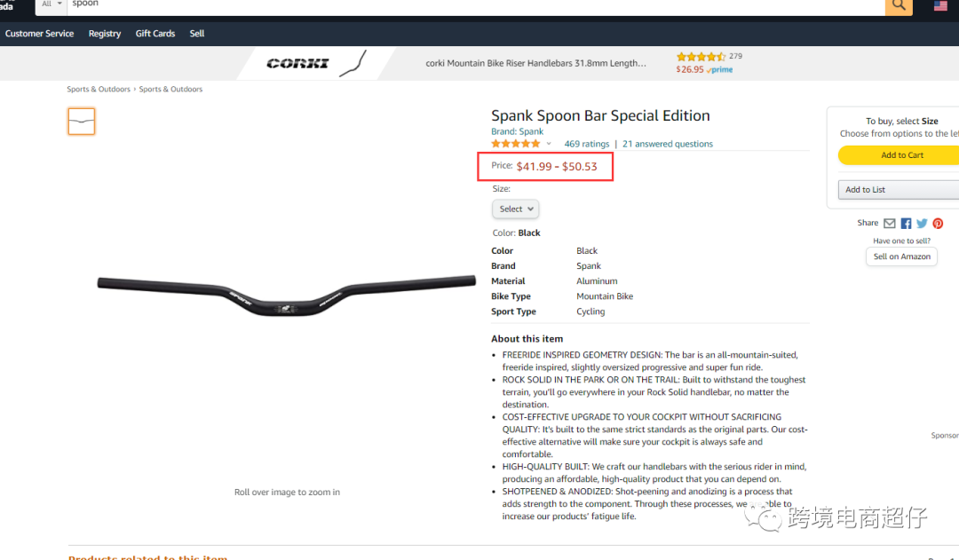Click the Sell on Amazon button
The height and width of the screenshot is (560, 959).
point(901,256)
